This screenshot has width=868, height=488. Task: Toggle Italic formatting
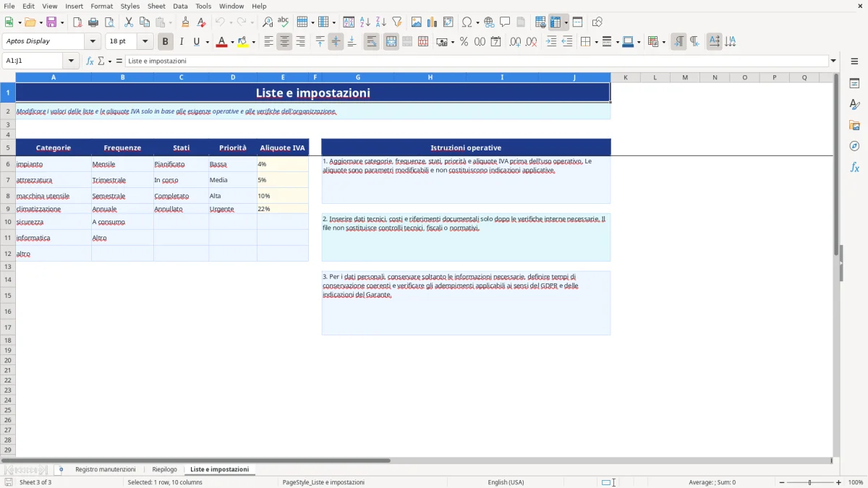click(x=182, y=42)
